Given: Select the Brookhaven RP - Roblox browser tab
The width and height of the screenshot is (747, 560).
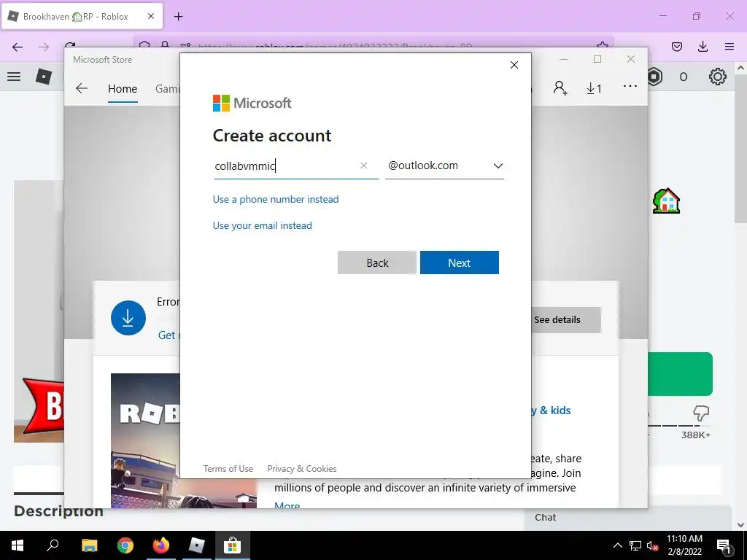Looking at the screenshot, I should pyautogui.click(x=82, y=16).
